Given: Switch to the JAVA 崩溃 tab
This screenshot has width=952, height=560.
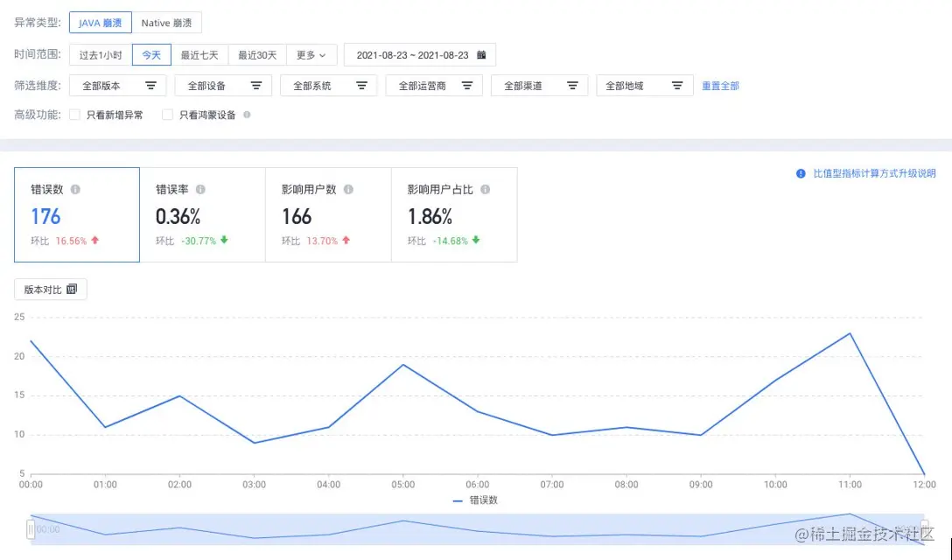Looking at the screenshot, I should (100, 23).
